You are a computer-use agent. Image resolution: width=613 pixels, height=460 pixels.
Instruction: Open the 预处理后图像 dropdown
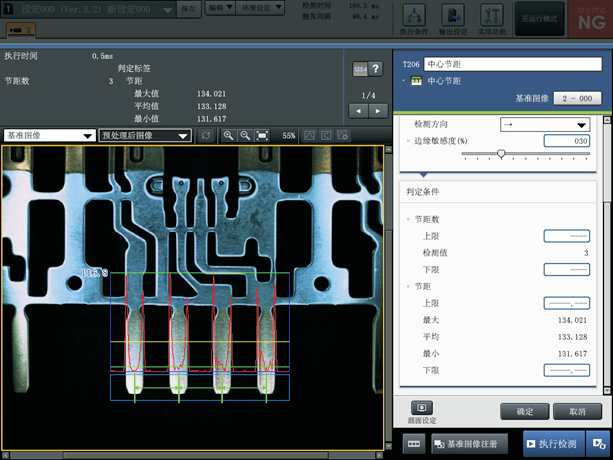tap(144, 135)
